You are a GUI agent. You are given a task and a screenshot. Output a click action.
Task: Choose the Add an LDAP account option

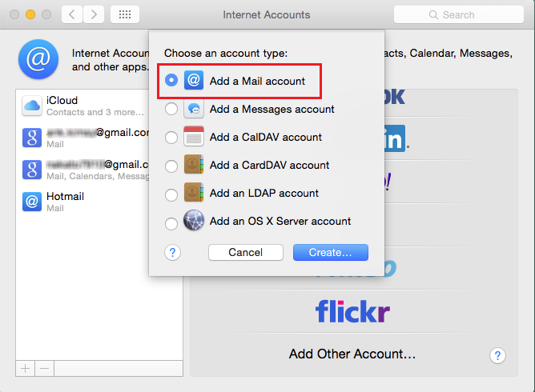coord(171,195)
